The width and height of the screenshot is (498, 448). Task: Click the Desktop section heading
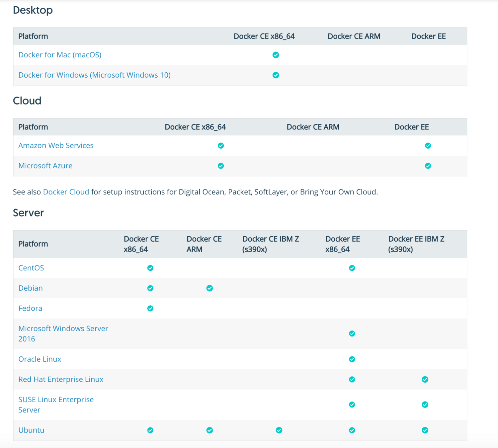pyautogui.click(x=33, y=10)
